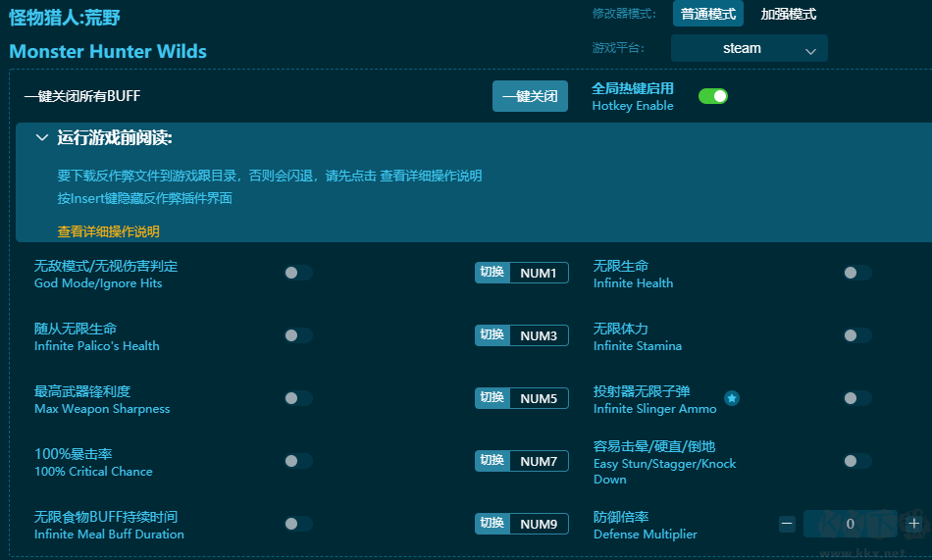Viewport: 932px width, 560px height.
Task: Click the 一键关闭 button
Action: click(530, 96)
